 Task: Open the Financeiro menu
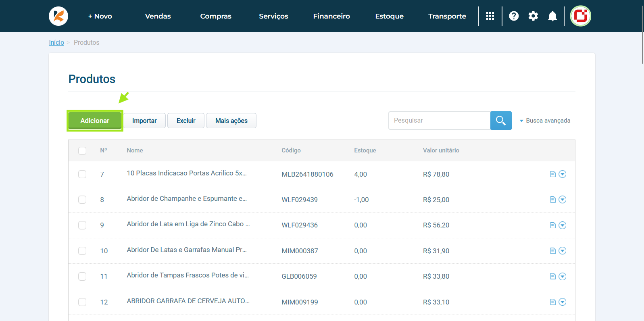(331, 16)
